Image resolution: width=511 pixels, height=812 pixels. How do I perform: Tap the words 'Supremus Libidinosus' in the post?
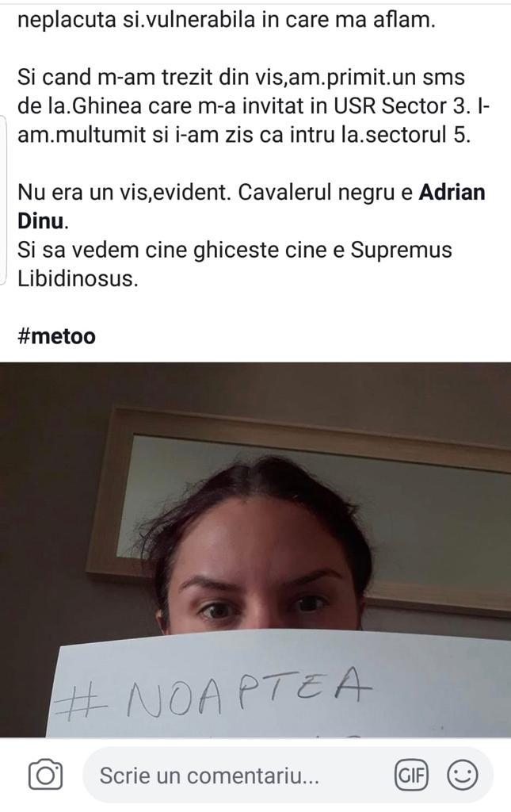point(235,264)
